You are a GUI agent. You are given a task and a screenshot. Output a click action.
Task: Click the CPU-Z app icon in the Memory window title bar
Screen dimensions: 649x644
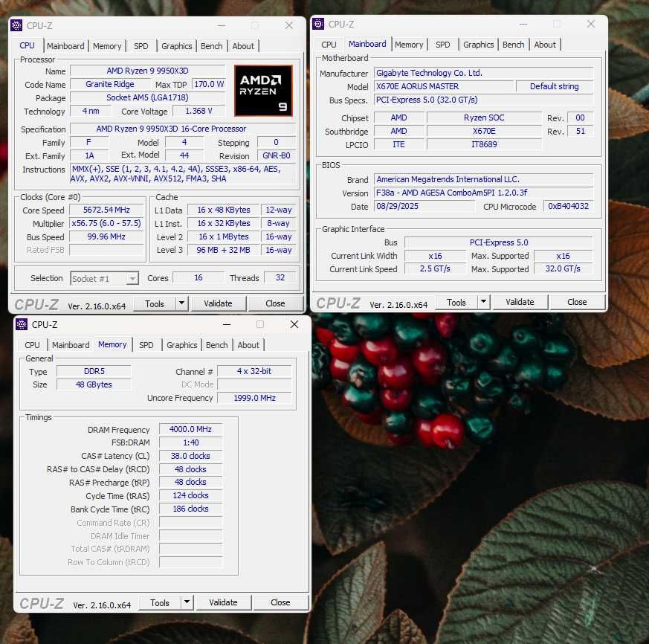coord(22,324)
